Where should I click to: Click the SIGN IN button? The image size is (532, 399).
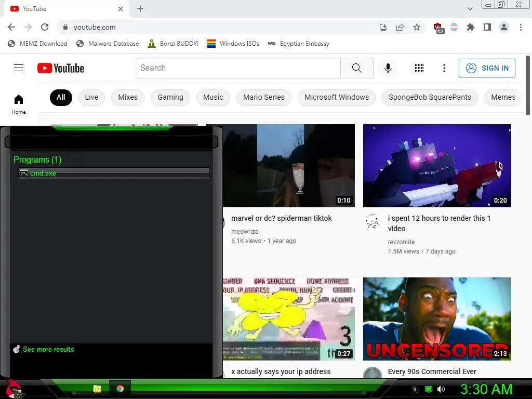pyautogui.click(x=487, y=68)
